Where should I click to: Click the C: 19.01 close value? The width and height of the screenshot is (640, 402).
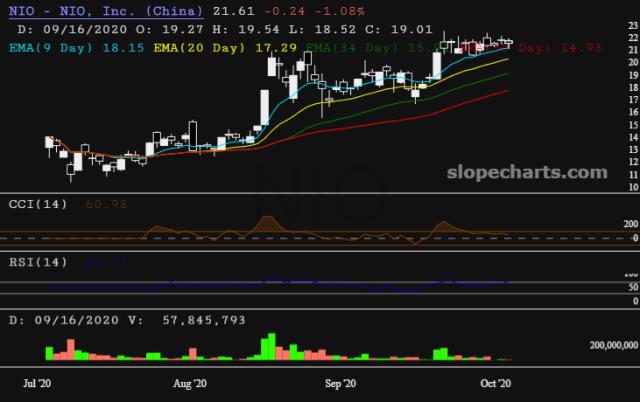pyautogui.click(x=398, y=29)
